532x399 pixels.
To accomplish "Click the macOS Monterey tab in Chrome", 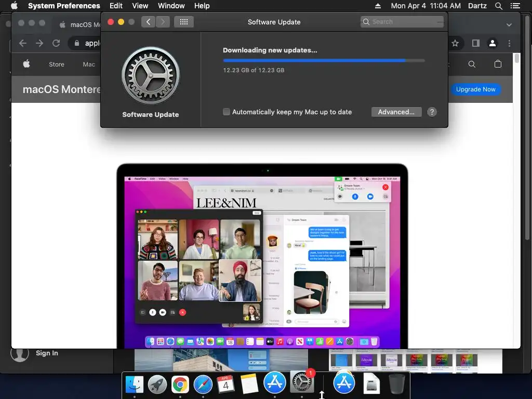I will coord(80,25).
